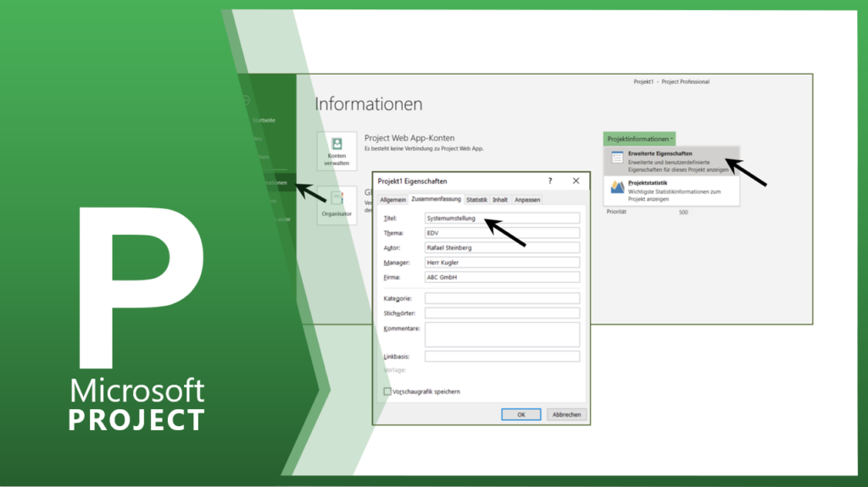Viewport: 868px width, 487px height.
Task: Click the Erweiterte Eigenschaften menu entry
Action: (x=671, y=161)
